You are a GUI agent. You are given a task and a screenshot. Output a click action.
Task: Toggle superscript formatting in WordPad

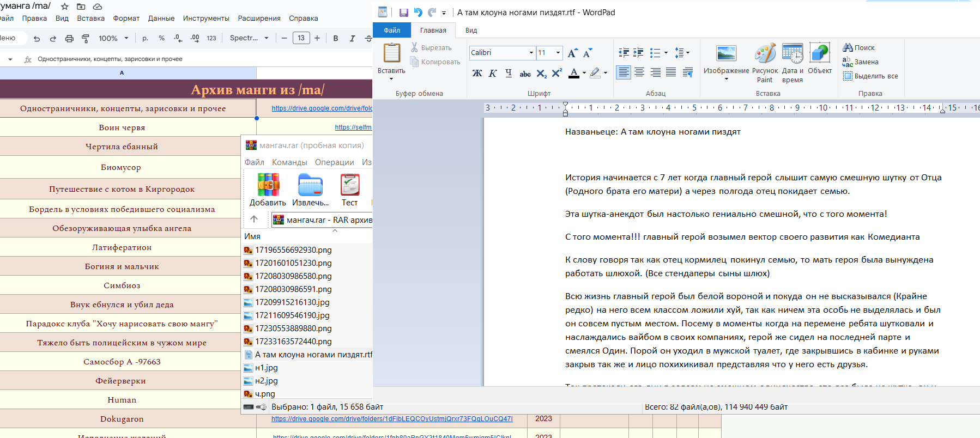(x=556, y=73)
